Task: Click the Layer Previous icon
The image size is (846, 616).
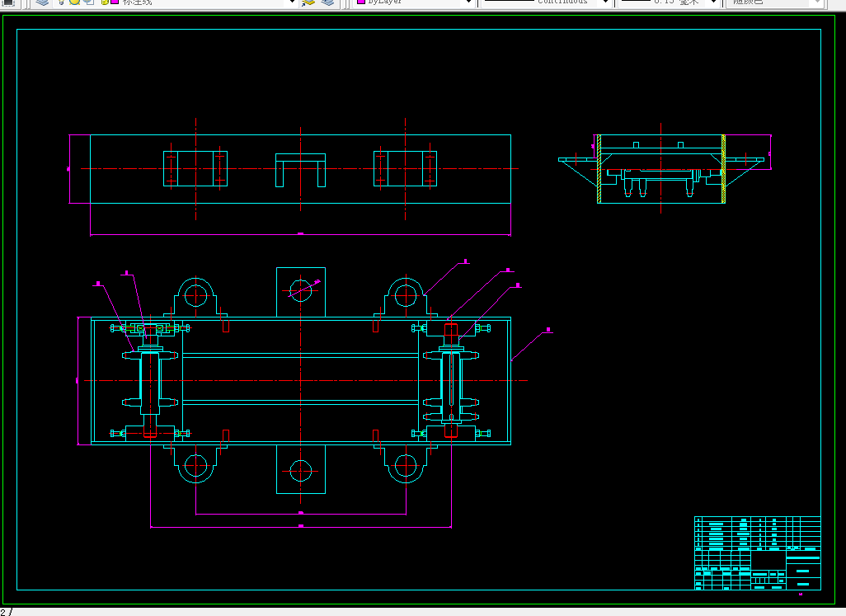Action: click(327, 2)
